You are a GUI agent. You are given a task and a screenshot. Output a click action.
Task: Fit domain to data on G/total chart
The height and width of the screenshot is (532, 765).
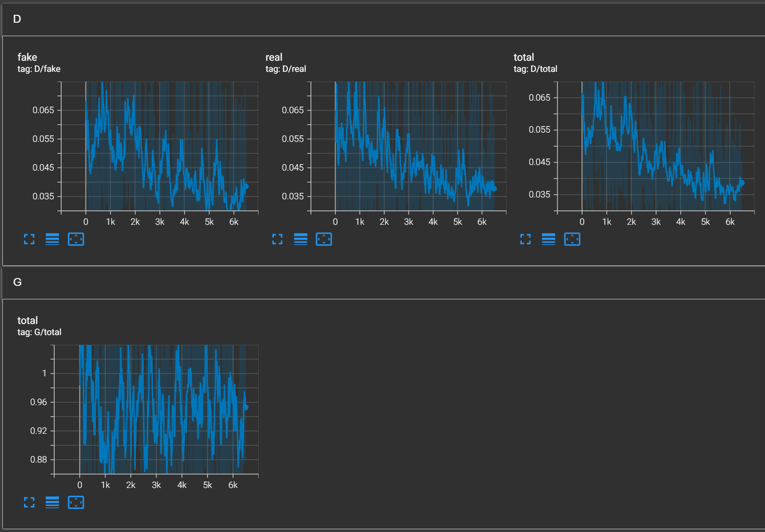pyautogui.click(x=76, y=502)
